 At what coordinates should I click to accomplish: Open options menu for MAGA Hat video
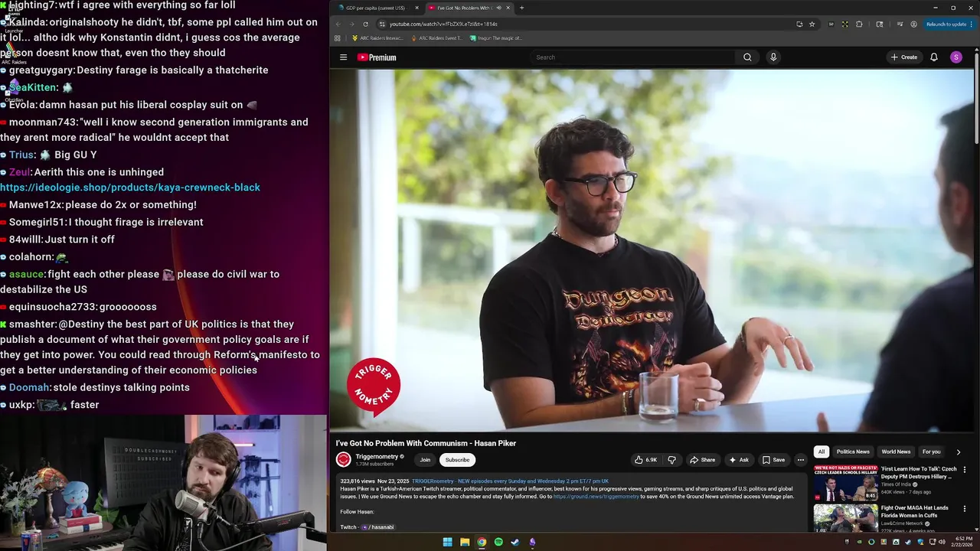964,508
